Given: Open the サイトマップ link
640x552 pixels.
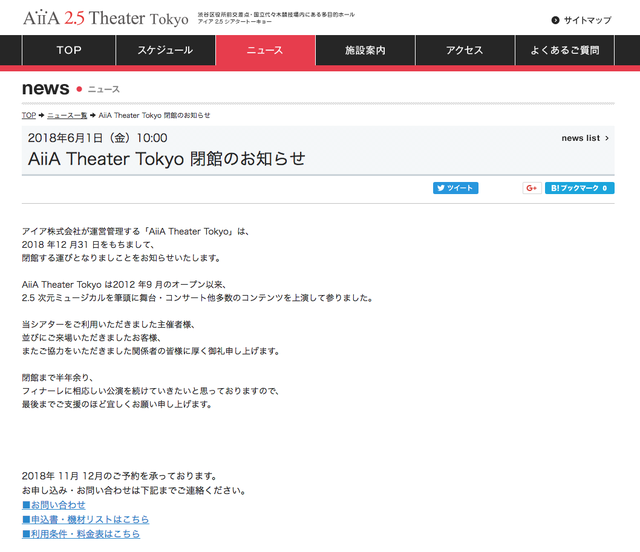Looking at the screenshot, I should pos(587,20).
